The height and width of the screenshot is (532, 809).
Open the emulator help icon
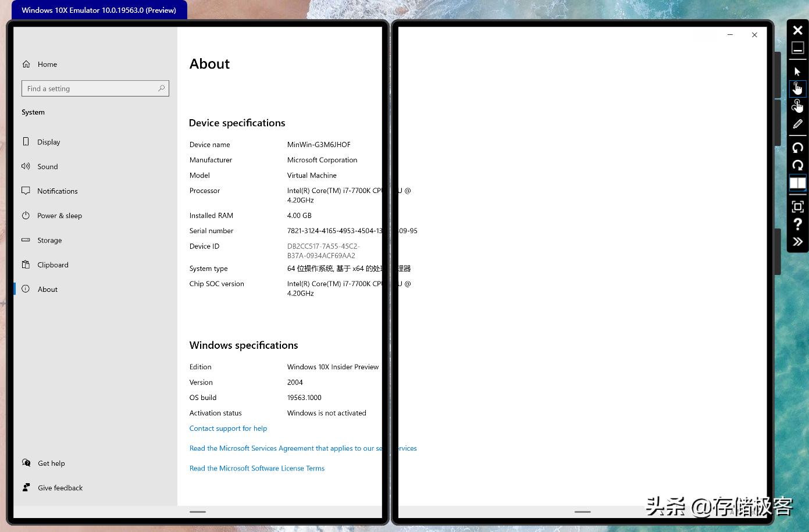pyautogui.click(x=797, y=224)
